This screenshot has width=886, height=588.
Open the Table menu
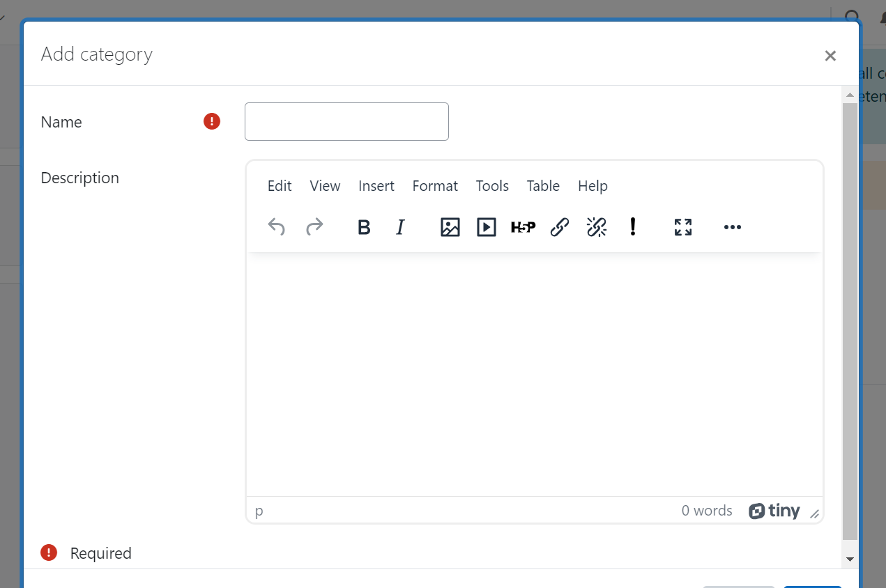pyautogui.click(x=543, y=186)
